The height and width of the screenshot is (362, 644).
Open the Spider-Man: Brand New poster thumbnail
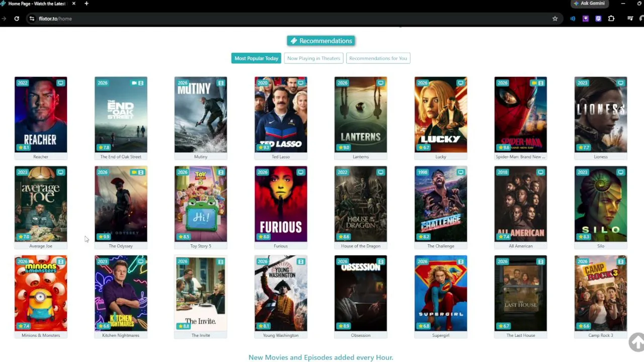coord(521,115)
